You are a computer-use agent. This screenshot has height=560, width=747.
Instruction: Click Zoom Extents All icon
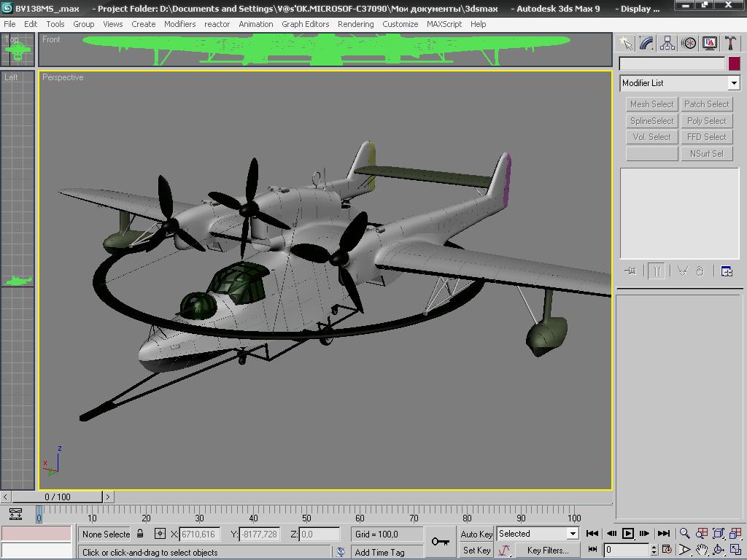pyautogui.click(x=735, y=533)
